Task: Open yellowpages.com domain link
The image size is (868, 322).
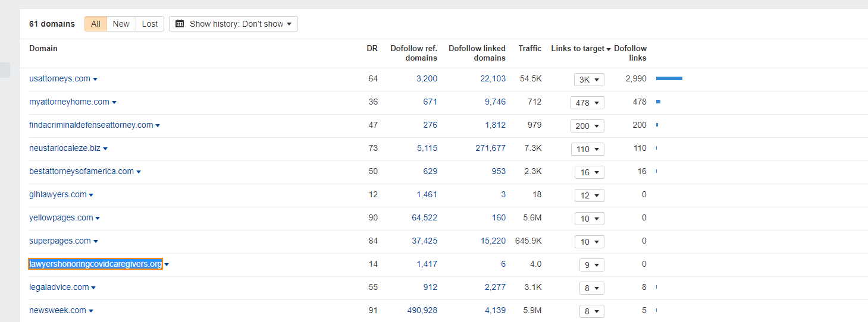Action: (61, 217)
